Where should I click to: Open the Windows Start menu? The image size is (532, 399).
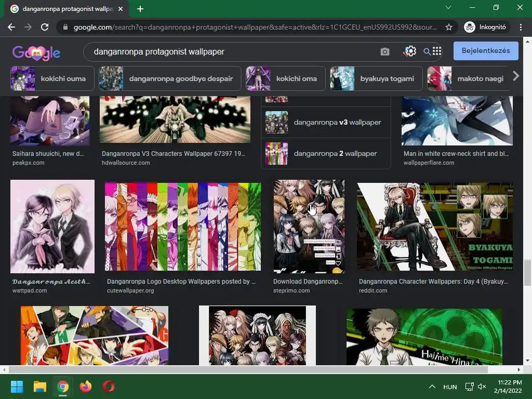coord(17,387)
